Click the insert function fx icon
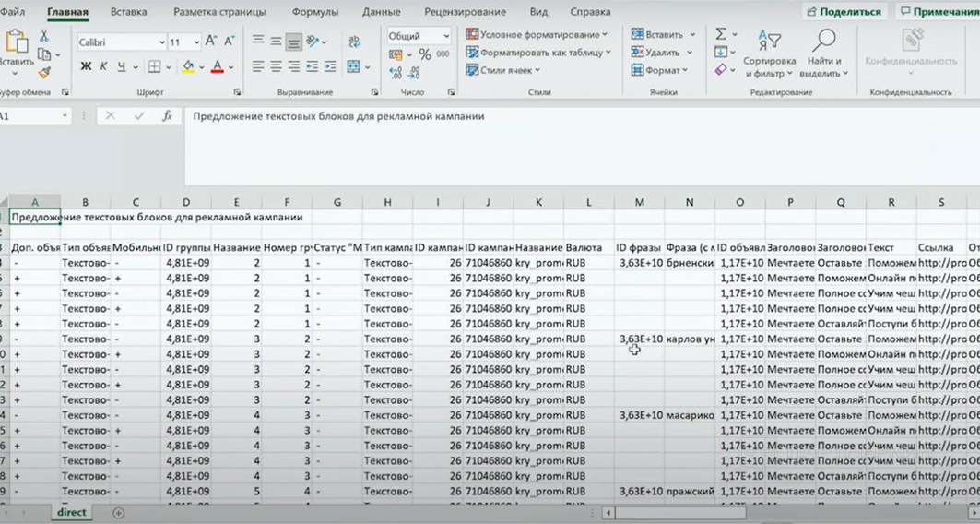Screen dimensions: 980x524 (x=167, y=116)
